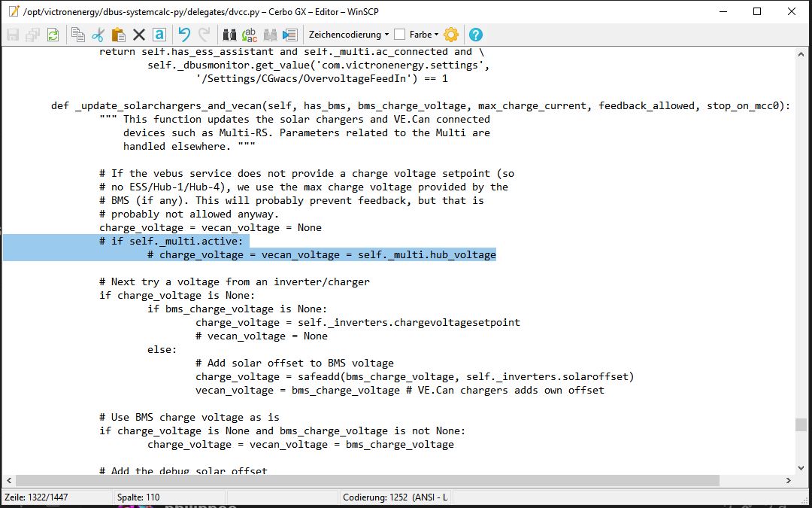Open editor preferences gear icon
The image size is (812, 508).
tap(451, 35)
